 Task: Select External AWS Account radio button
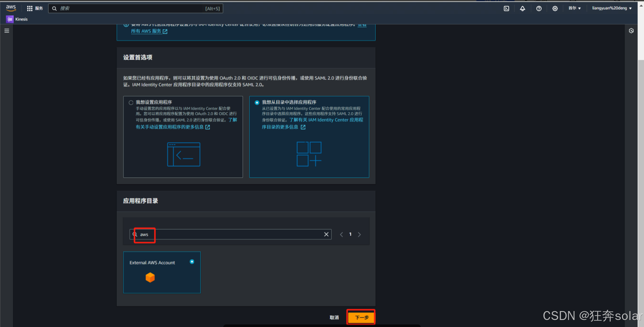click(192, 262)
